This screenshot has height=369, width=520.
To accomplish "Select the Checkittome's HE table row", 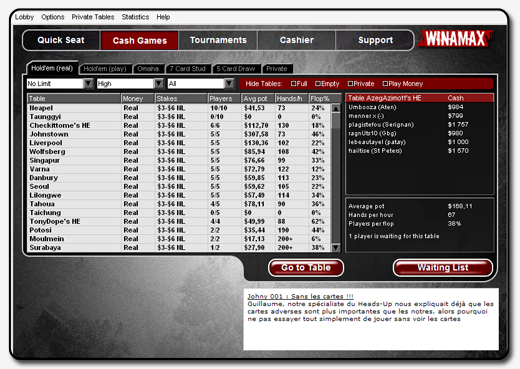I will 179,125.
